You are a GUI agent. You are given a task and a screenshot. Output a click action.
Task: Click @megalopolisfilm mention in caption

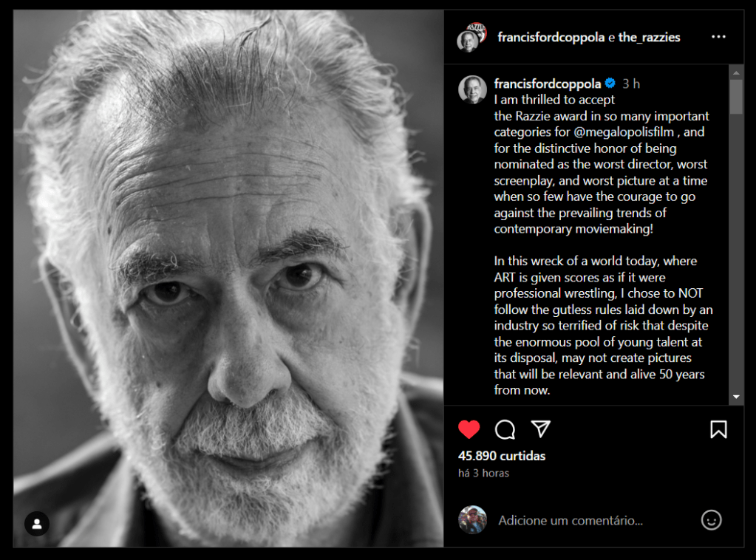click(624, 132)
